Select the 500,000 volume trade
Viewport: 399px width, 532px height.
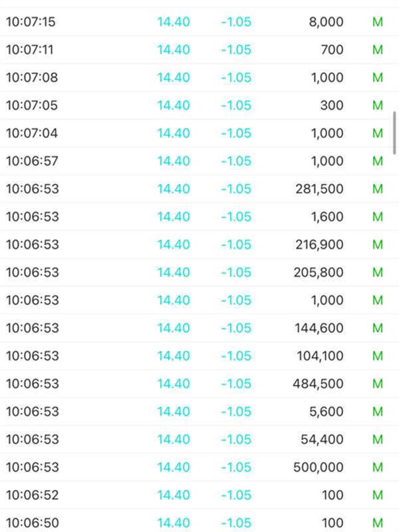coord(319,467)
